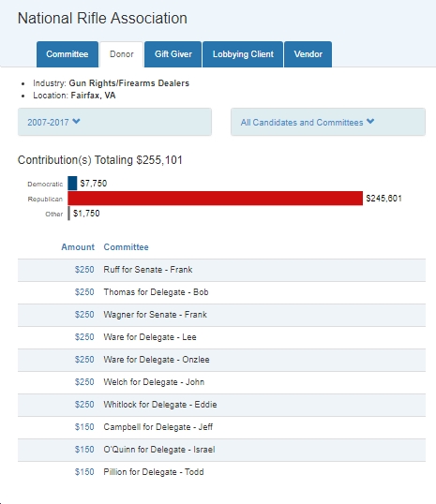Expand All Candidates and Committees dropdown
Viewport: 436px width, 504px height.
tap(328, 122)
